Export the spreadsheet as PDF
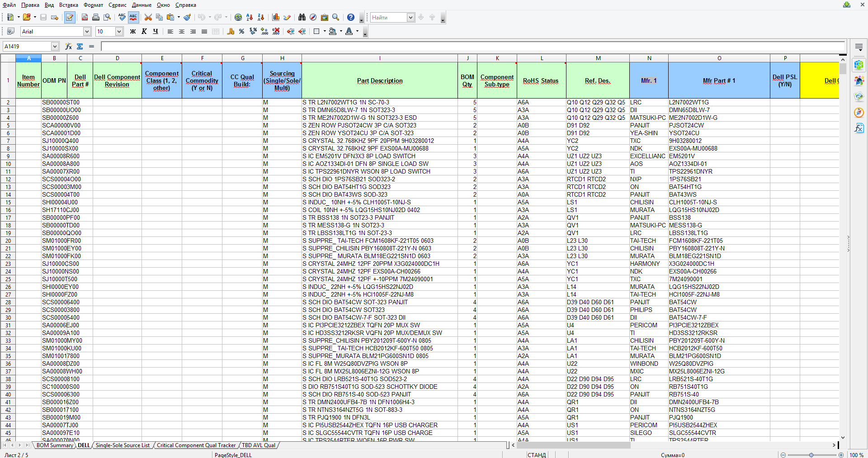This screenshot has width=868, height=458. [x=85, y=17]
